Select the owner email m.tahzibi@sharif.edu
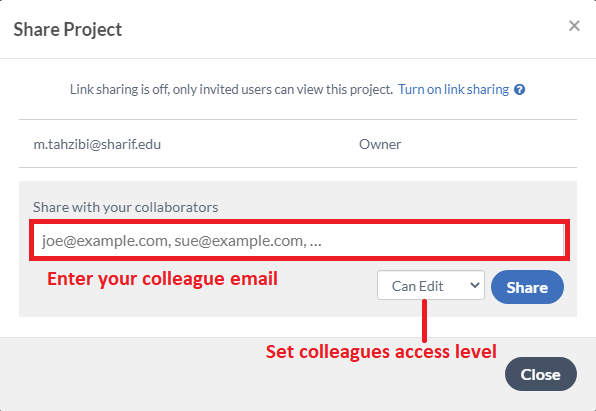The width and height of the screenshot is (596, 411). coord(97,144)
